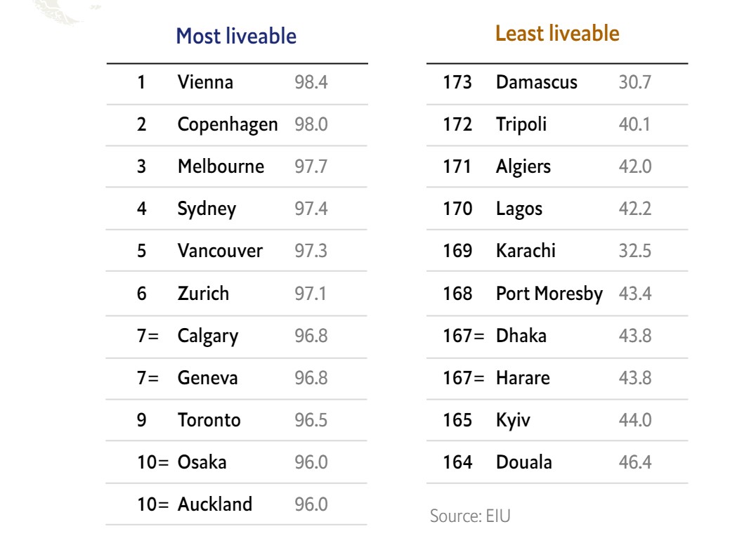Click the Algiers city name
The height and width of the screenshot is (555, 756).
tap(523, 166)
